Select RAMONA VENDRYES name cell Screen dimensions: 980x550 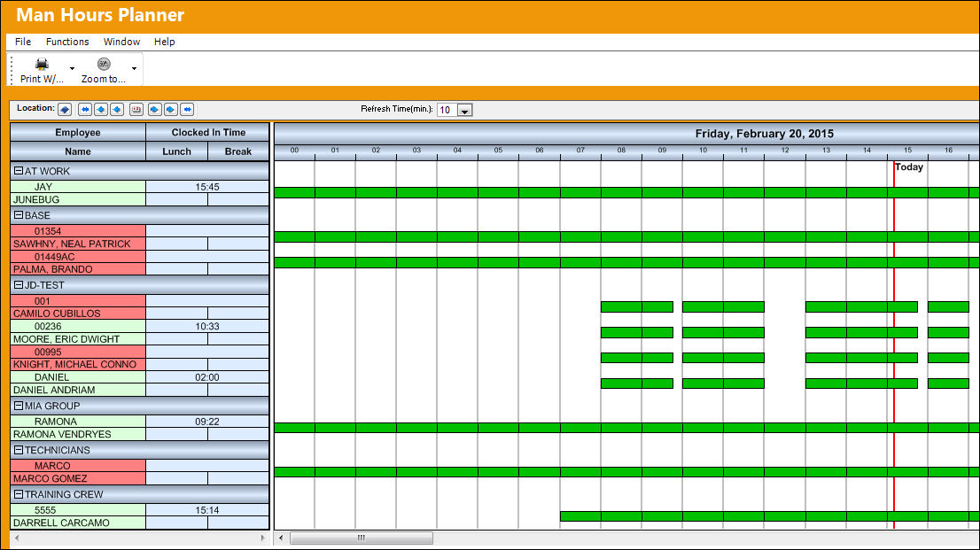(78, 434)
